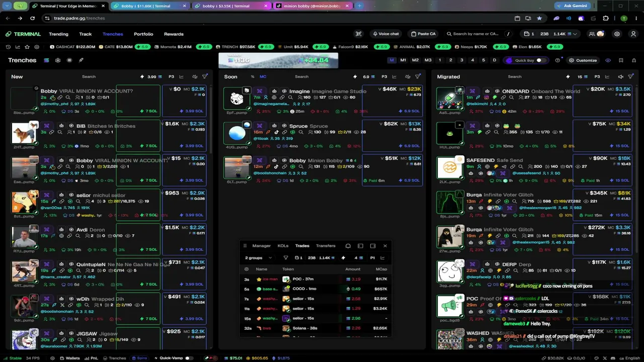Open the history clock icon in ticker bar
This screenshot has height=362, width=644.
[x=8, y=47]
